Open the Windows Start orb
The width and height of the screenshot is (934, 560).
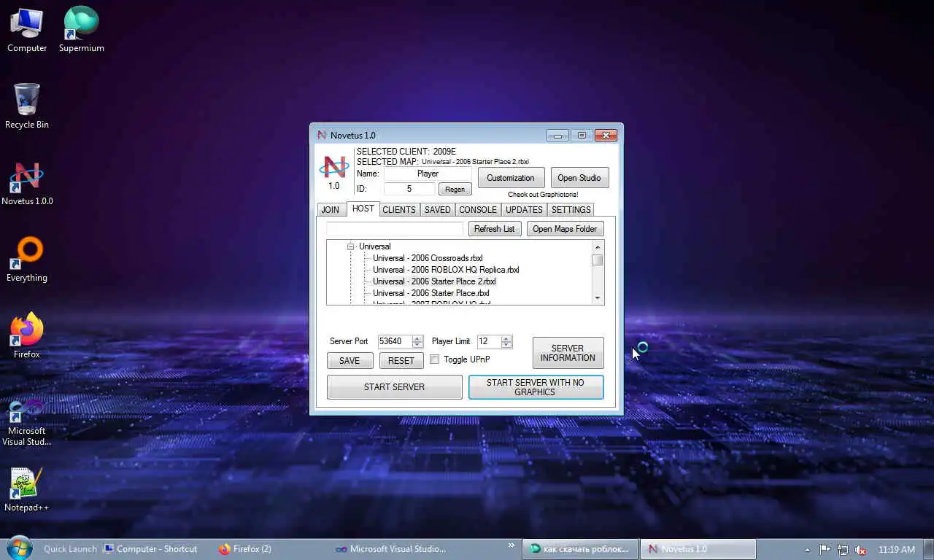(x=19, y=548)
